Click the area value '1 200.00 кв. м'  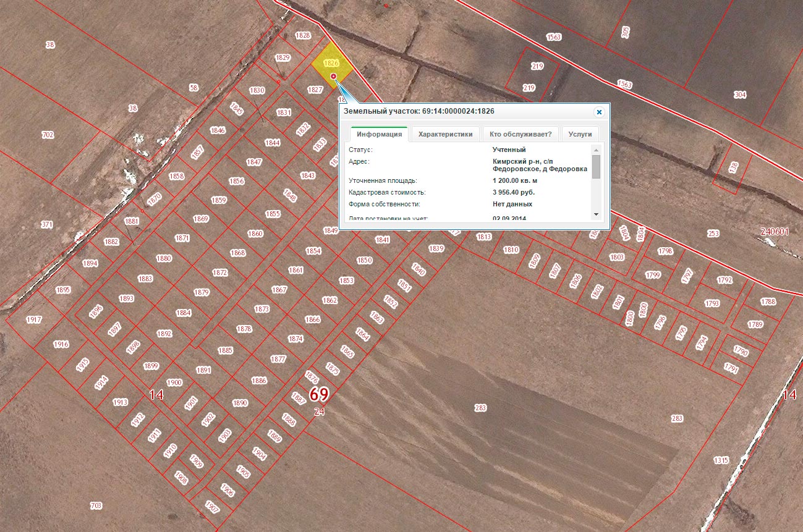[x=515, y=180]
